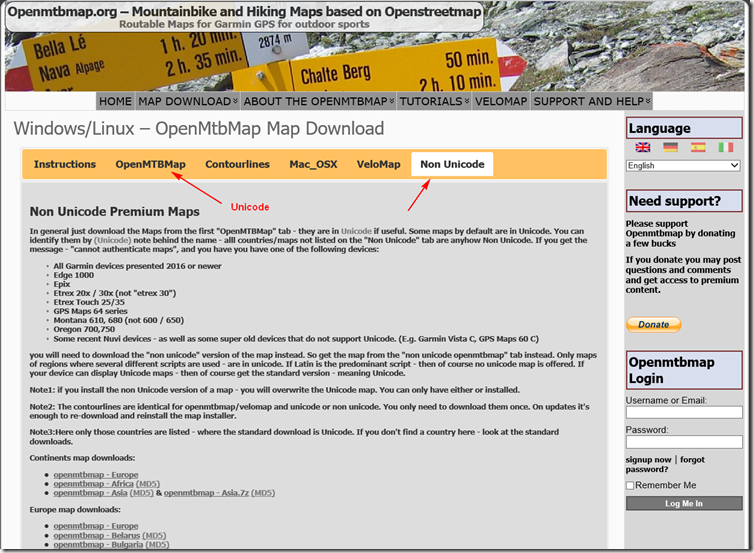
Task: Switch language via the German flag
Action: [x=670, y=147]
